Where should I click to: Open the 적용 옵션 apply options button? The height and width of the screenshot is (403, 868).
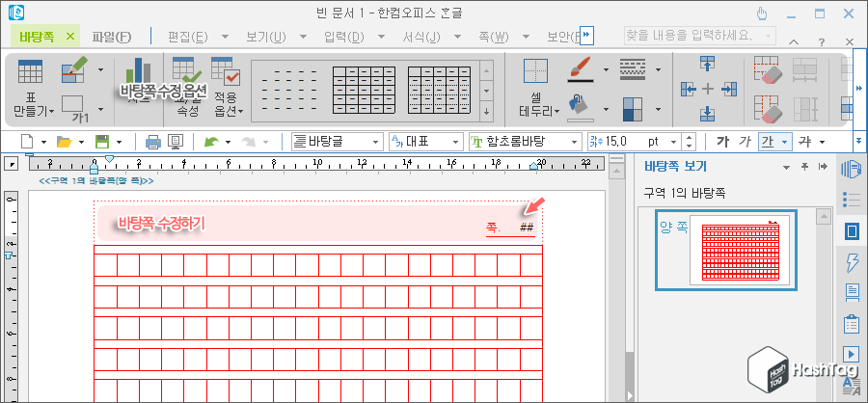tap(226, 86)
